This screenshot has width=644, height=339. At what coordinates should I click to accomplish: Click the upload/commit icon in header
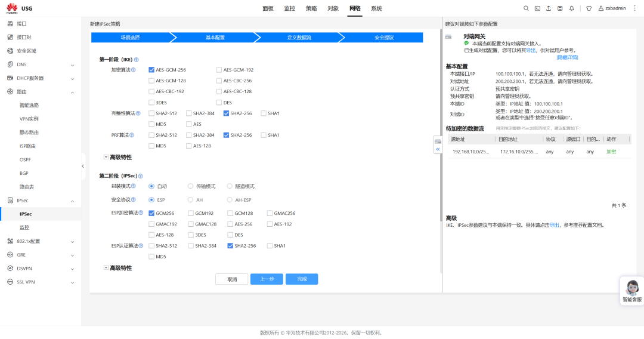click(549, 8)
